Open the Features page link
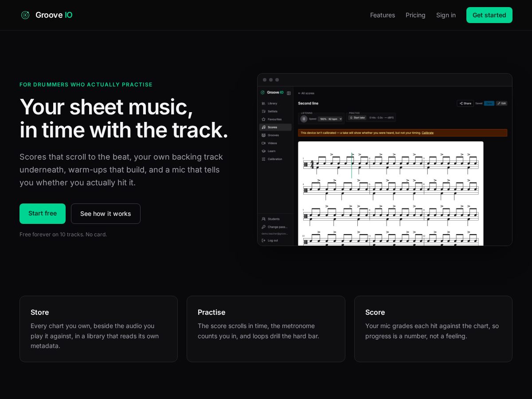The image size is (532, 399). coord(383,15)
